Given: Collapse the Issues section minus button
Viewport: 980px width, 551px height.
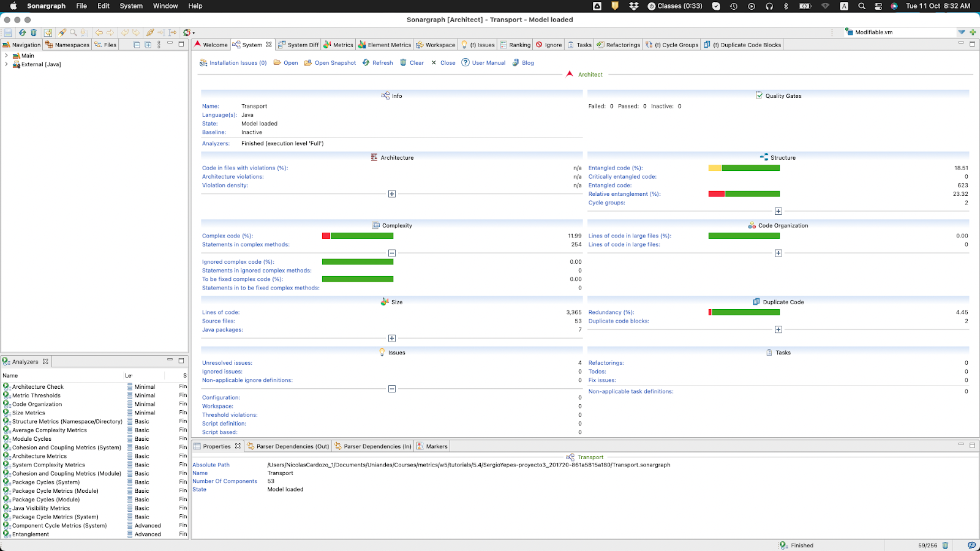Looking at the screenshot, I should point(392,389).
